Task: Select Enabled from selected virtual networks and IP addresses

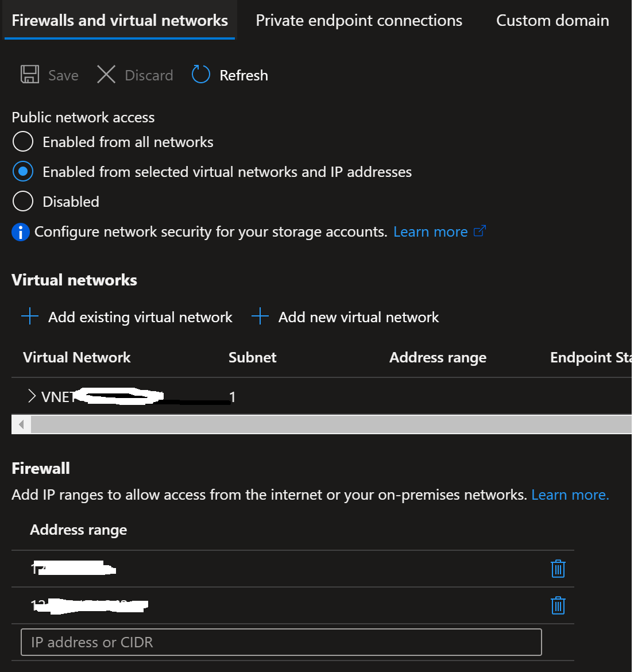Action: pyautogui.click(x=23, y=171)
